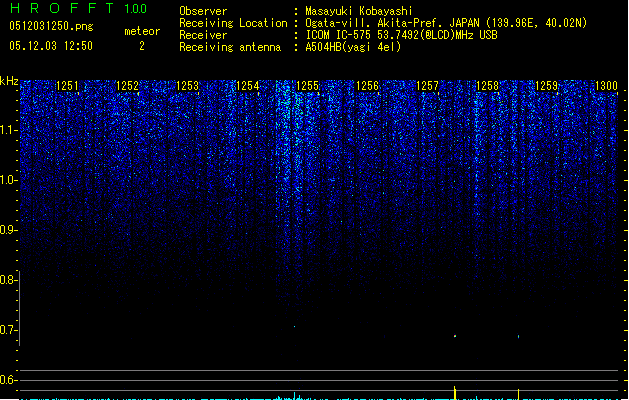The image size is (629, 400).
Task: Click the 1256 time marker
Action: (x=367, y=86)
